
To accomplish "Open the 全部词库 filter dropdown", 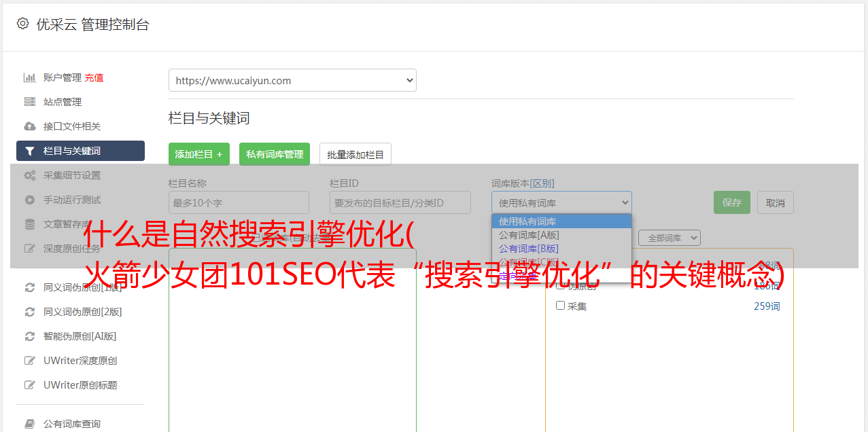I will click(670, 238).
